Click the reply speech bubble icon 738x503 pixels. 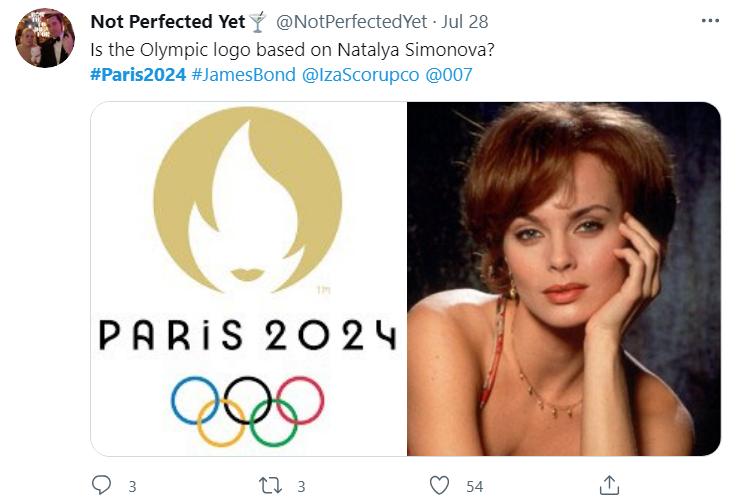click(101, 485)
